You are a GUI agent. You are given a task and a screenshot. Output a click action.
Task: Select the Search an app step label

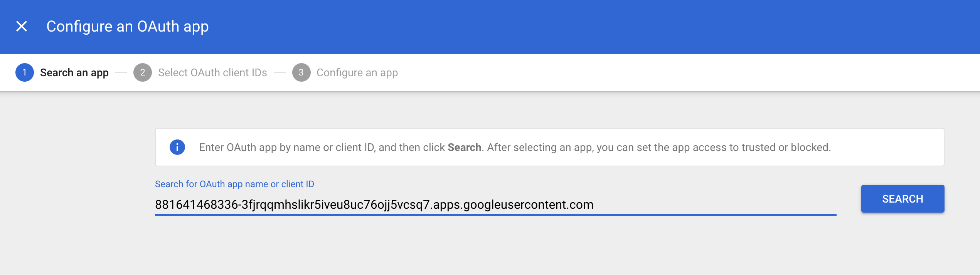[74, 73]
